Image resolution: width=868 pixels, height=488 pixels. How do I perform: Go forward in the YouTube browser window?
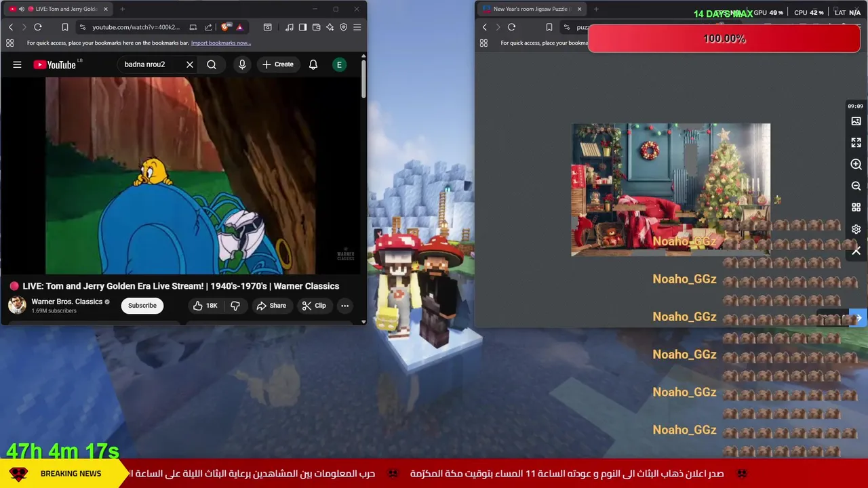coord(24,27)
